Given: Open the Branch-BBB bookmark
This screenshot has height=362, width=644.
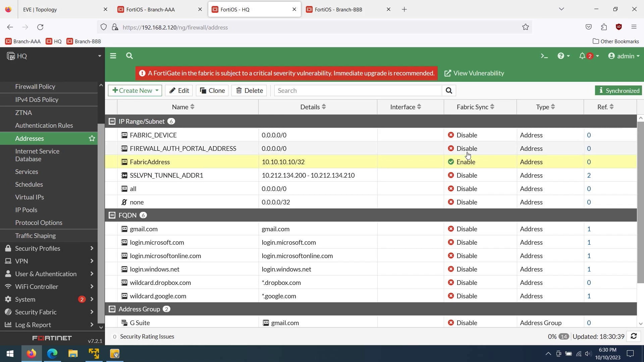Looking at the screenshot, I should pos(84,41).
